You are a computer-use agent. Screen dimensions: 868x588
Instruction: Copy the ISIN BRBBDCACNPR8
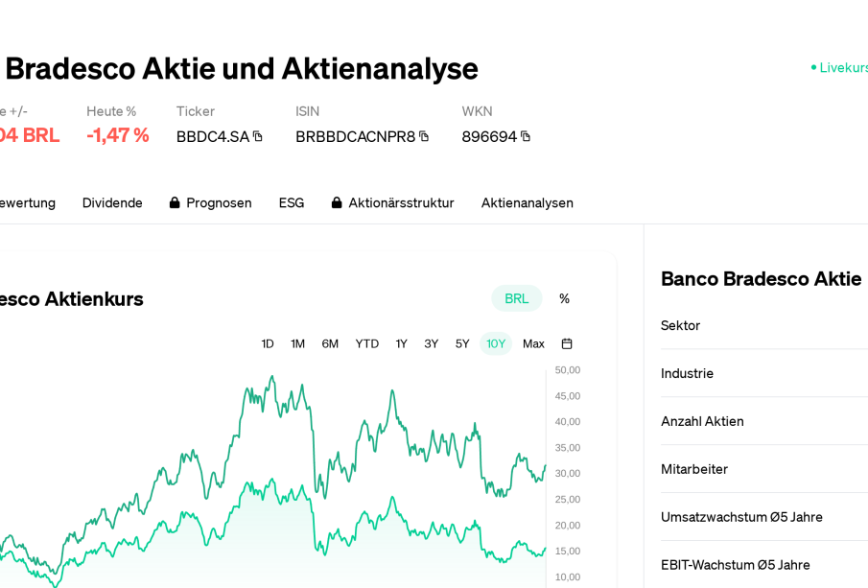coord(424,136)
